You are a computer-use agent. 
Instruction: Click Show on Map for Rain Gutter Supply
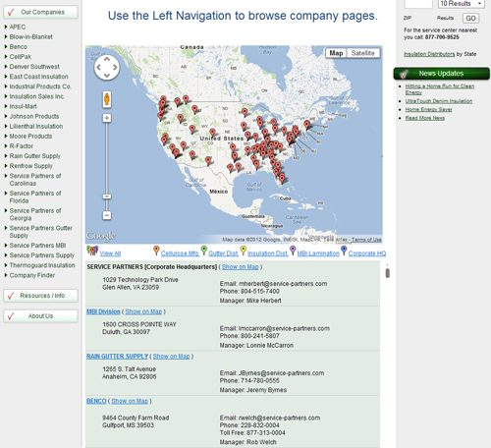tap(171, 357)
